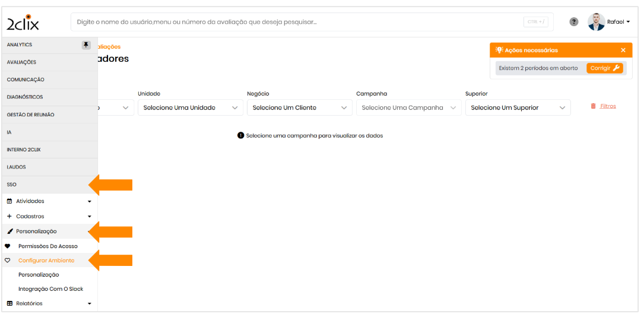The height and width of the screenshot is (317, 644).
Task: Open the Selecione Uma Campanha dropdown
Action: pos(408,107)
